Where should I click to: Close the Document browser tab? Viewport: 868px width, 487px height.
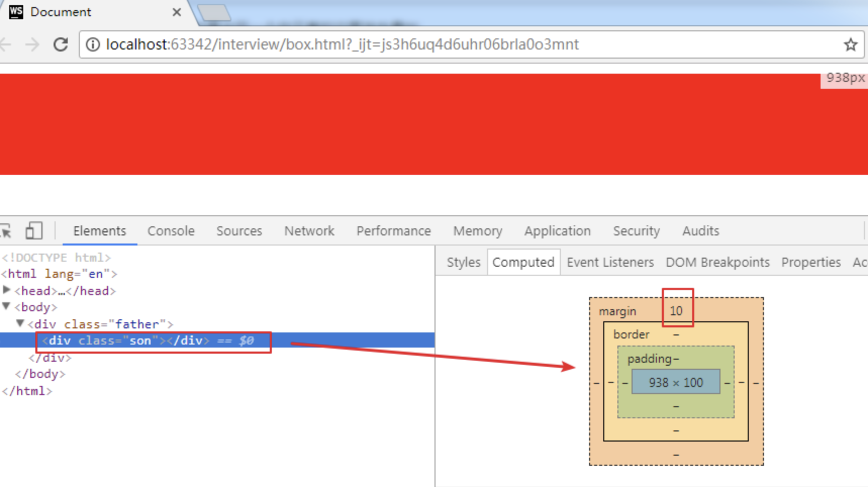point(176,12)
